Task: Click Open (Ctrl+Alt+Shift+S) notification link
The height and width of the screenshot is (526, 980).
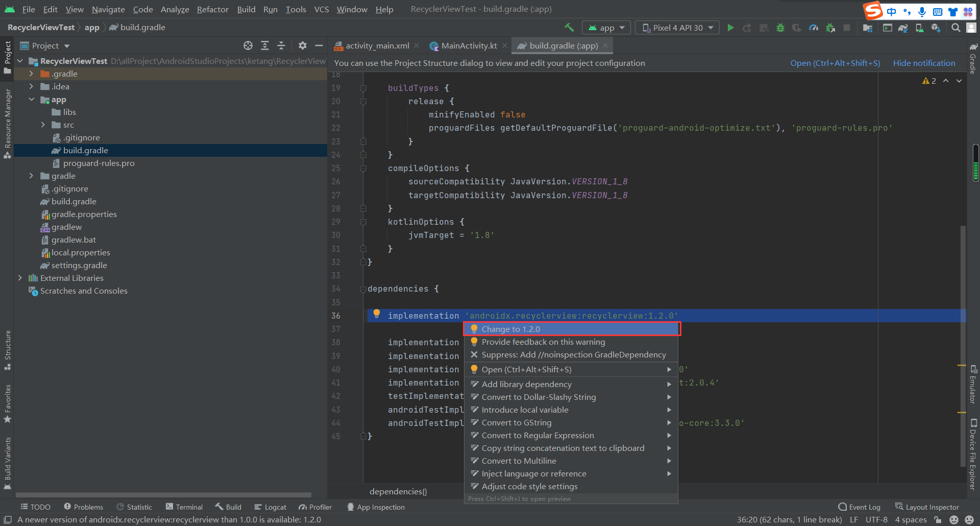Action: 835,63
